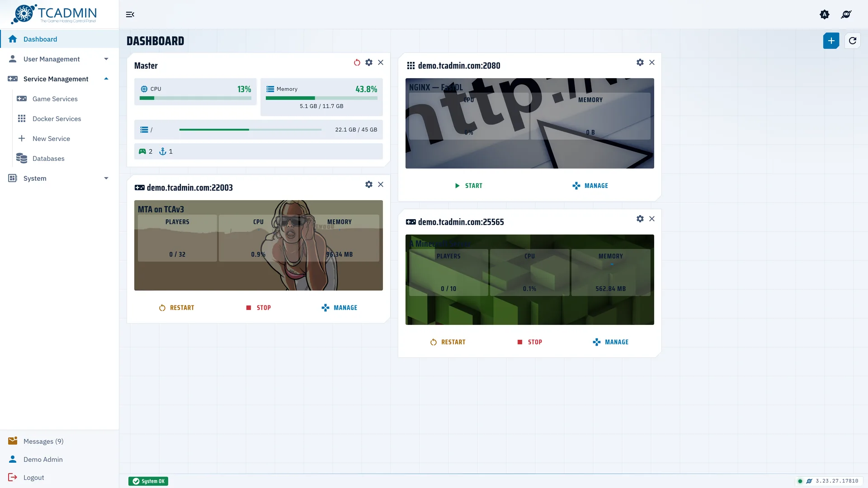Close the Master card

pos(381,62)
